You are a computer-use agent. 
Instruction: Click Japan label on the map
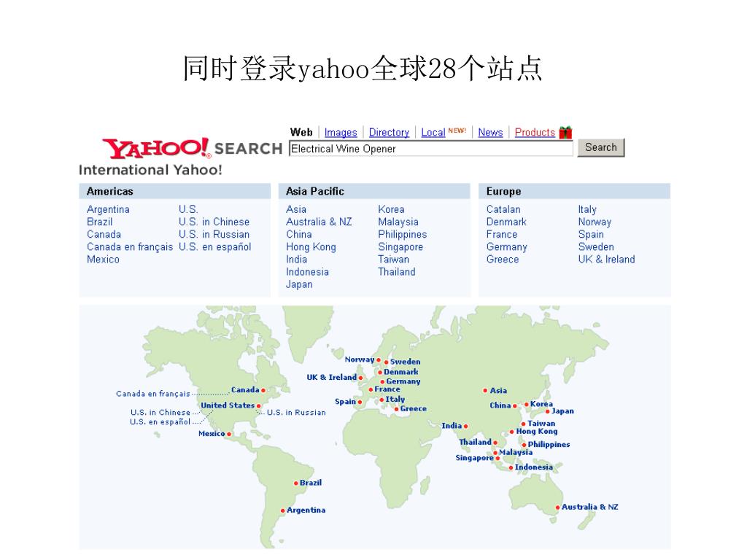point(562,411)
